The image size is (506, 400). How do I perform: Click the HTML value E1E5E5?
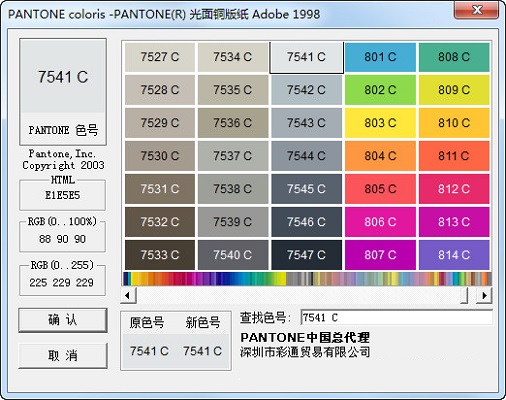pos(63,195)
